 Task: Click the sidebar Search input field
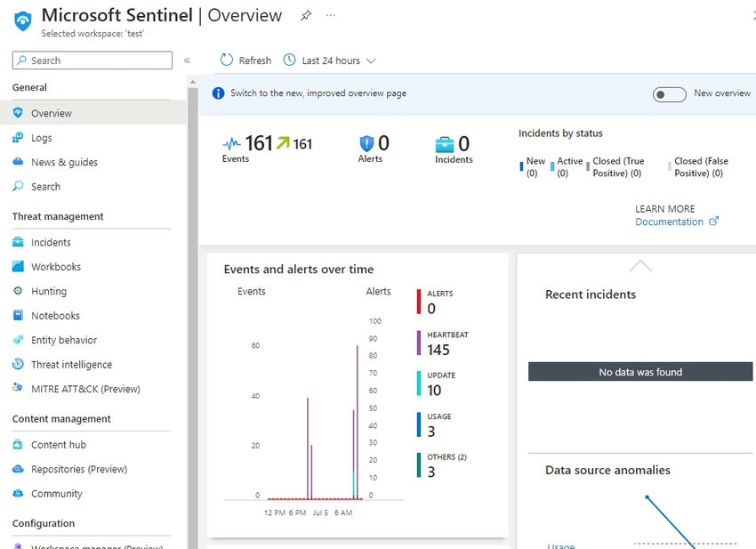tap(92, 60)
